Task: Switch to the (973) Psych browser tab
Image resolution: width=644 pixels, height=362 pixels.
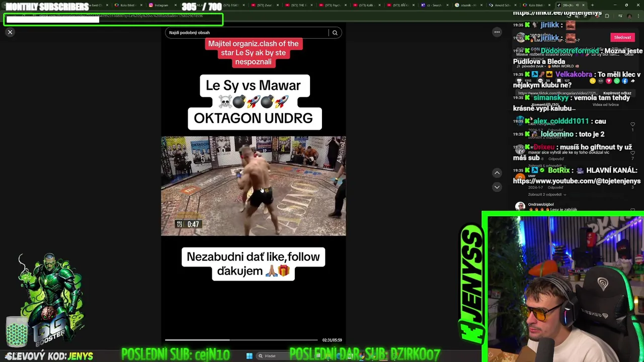Action: [334, 5]
